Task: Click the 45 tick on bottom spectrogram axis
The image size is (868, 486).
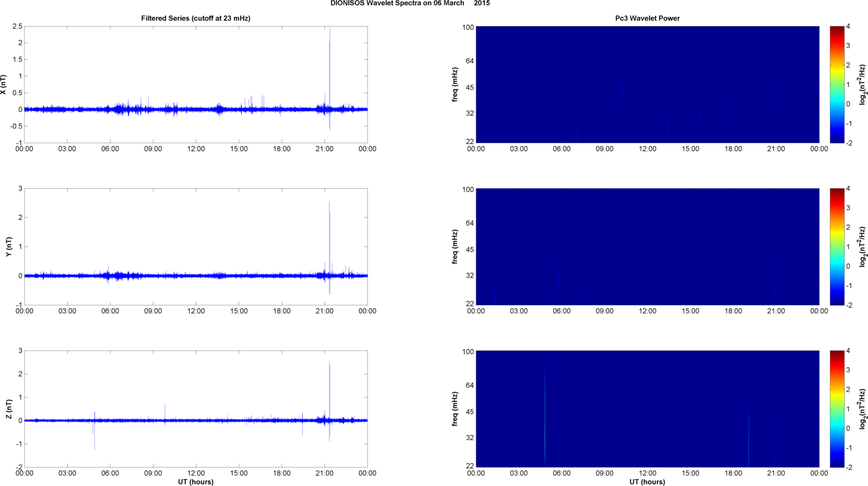Action: (x=470, y=411)
